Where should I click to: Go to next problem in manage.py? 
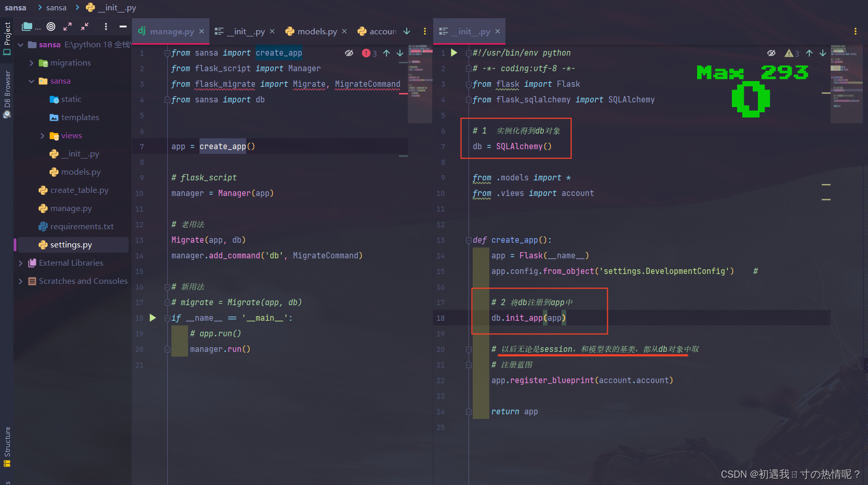point(400,53)
